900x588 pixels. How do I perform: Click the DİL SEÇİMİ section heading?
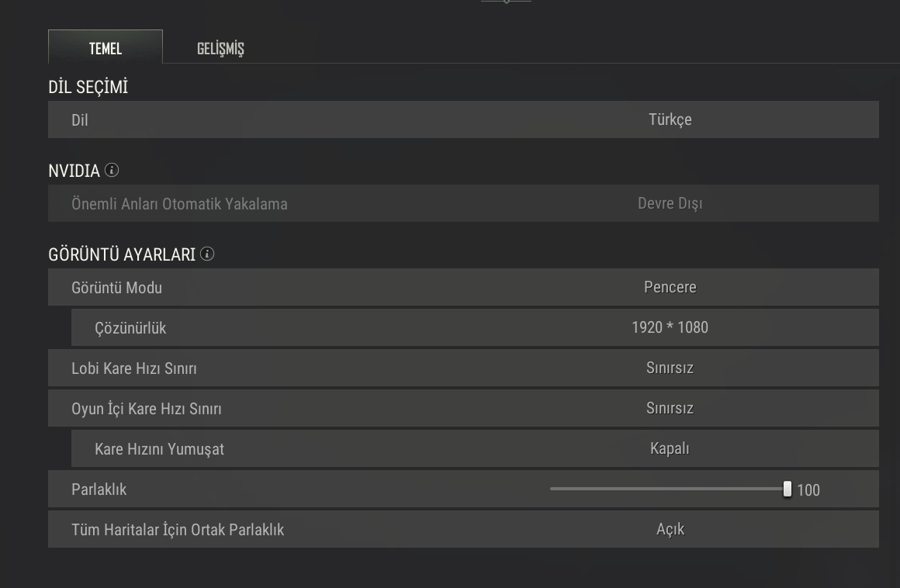88,87
